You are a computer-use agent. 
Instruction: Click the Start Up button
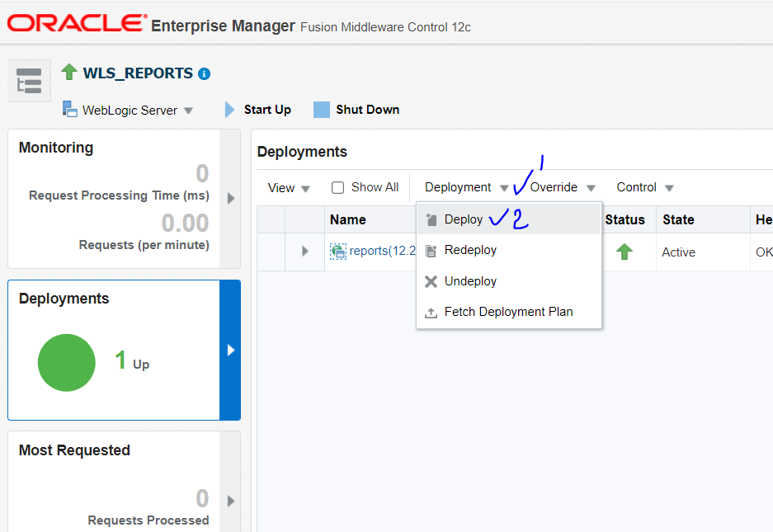[x=258, y=110]
